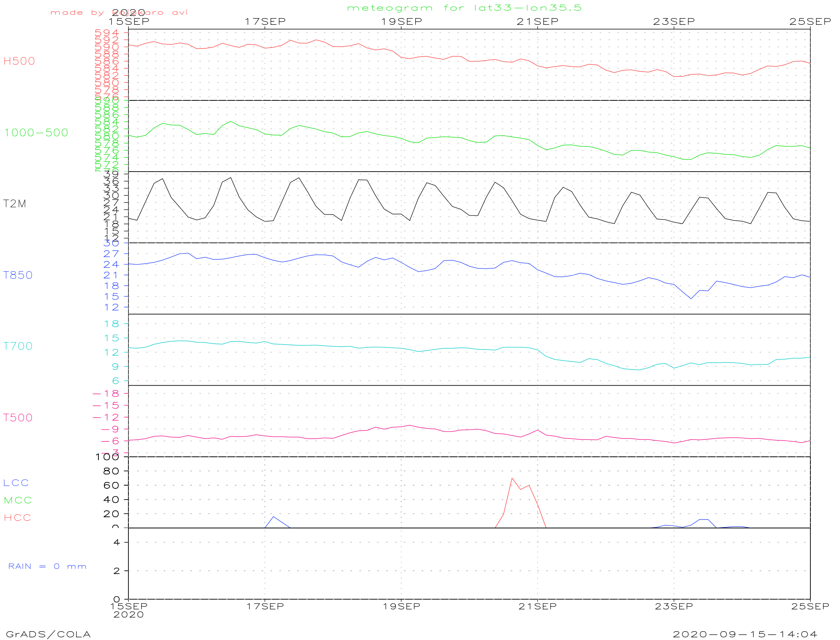Image resolution: width=840 pixels, height=640 pixels.
Task: Click the RAIN = 0 mm text
Action: [x=47, y=566]
